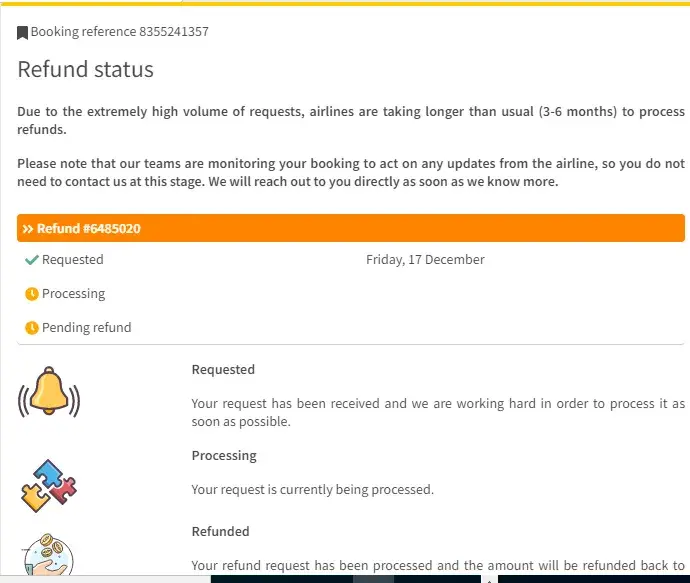
Task: Click the horizontal scrollbar at the bottom
Action: click(x=372, y=578)
